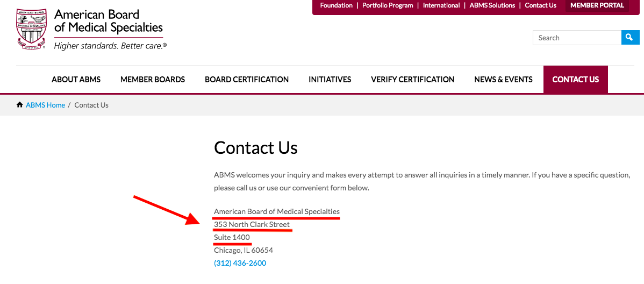The height and width of the screenshot is (284, 644).
Task: Click the ABMS shield logo
Action: [x=32, y=29]
